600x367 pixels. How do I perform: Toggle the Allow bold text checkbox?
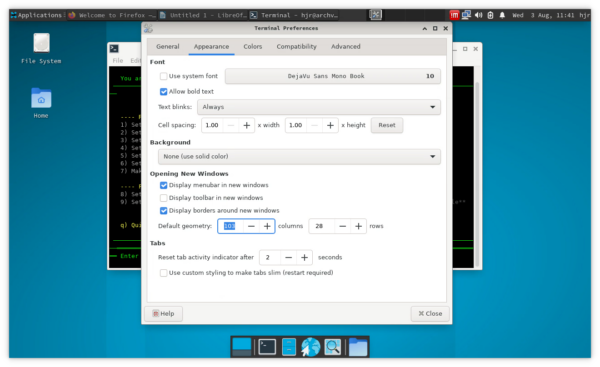click(x=163, y=91)
